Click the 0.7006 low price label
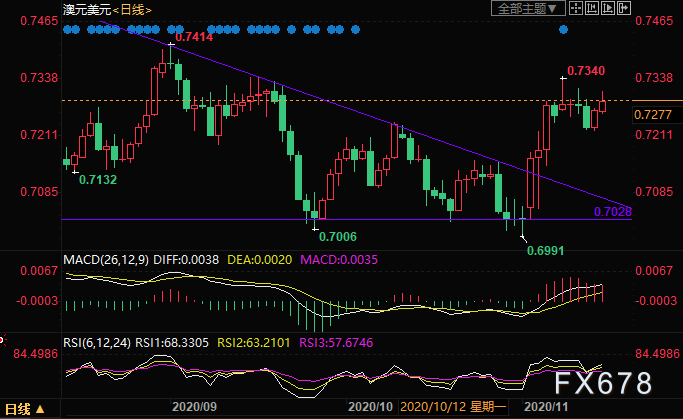Screen dimensions: 683x419 pos(338,237)
